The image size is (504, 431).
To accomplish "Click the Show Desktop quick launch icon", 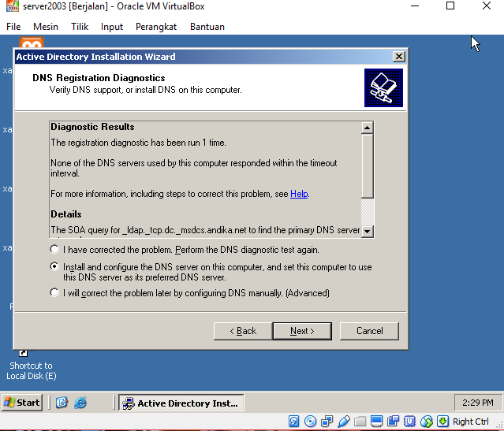I will 62,403.
